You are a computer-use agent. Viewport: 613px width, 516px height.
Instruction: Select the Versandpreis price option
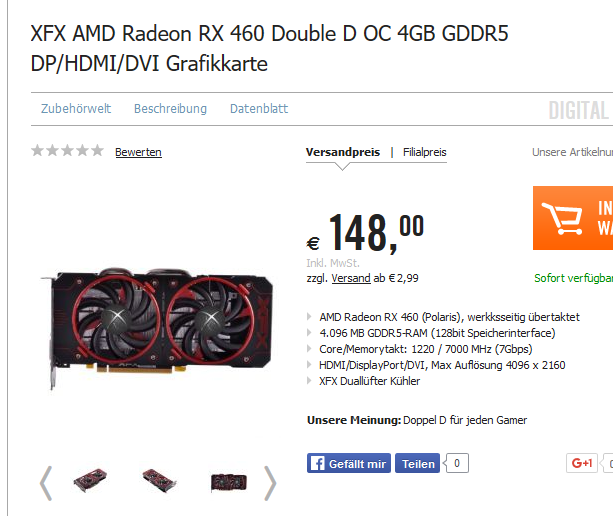tap(343, 152)
